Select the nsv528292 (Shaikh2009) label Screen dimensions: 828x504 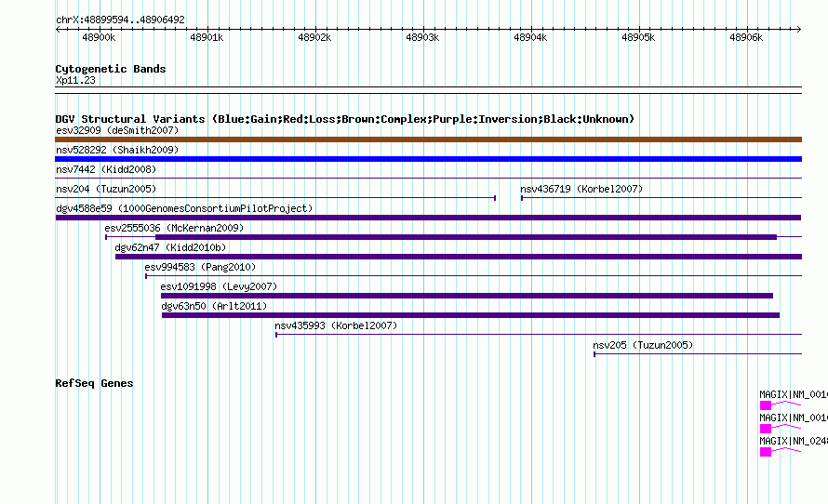point(117,150)
